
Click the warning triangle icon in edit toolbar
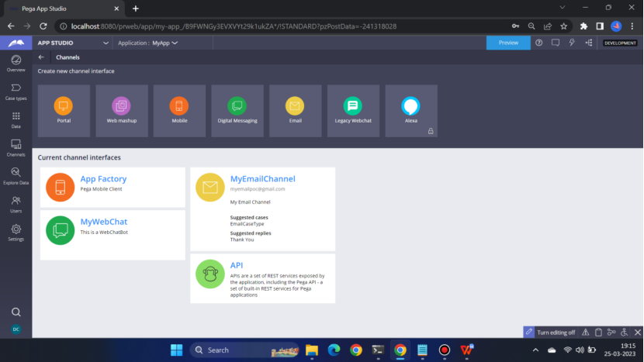pyautogui.click(x=585, y=333)
